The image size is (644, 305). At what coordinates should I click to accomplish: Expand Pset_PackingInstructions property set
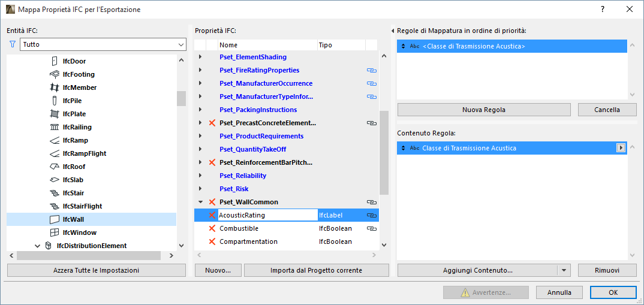200,110
